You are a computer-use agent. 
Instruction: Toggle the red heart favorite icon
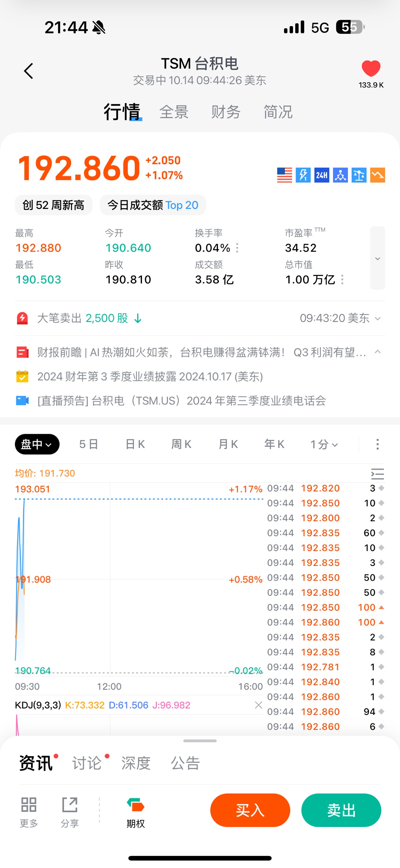pos(371,68)
